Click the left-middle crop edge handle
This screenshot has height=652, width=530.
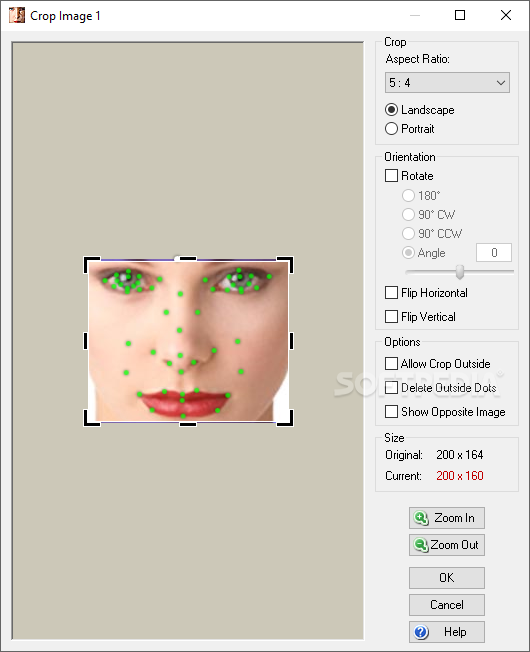[x=86, y=341]
